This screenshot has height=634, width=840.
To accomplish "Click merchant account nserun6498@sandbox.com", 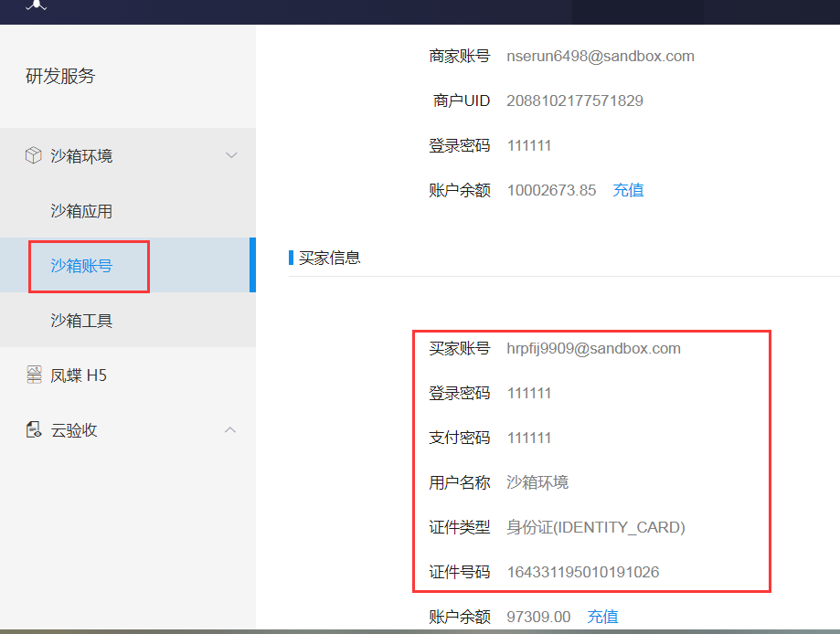I will pos(601,57).
